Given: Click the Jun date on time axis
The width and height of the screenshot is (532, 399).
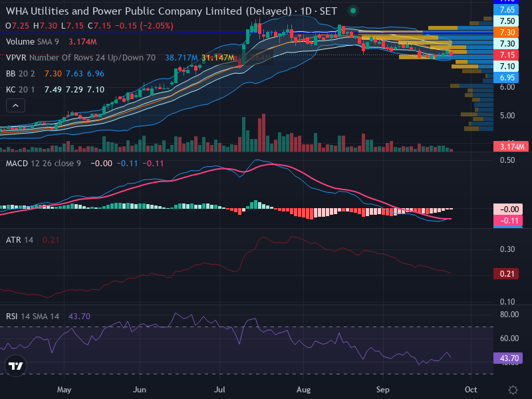Looking at the screenshot, I should 140,390.
